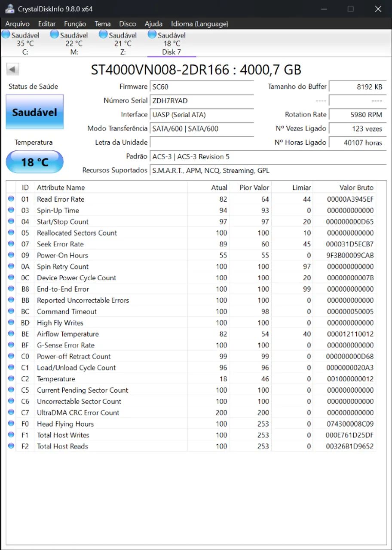
Task: Click the serial number field ZDH7RYAD
Action: pyautogui.click(x=202, y=101)
